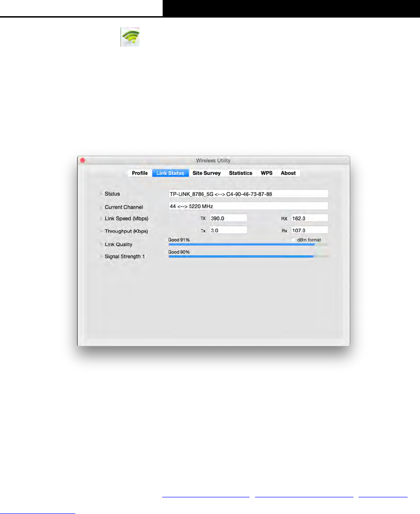Click the Signal Strength 1 label
The width and height of the screenshot is (420, 514).
(124, 257)
